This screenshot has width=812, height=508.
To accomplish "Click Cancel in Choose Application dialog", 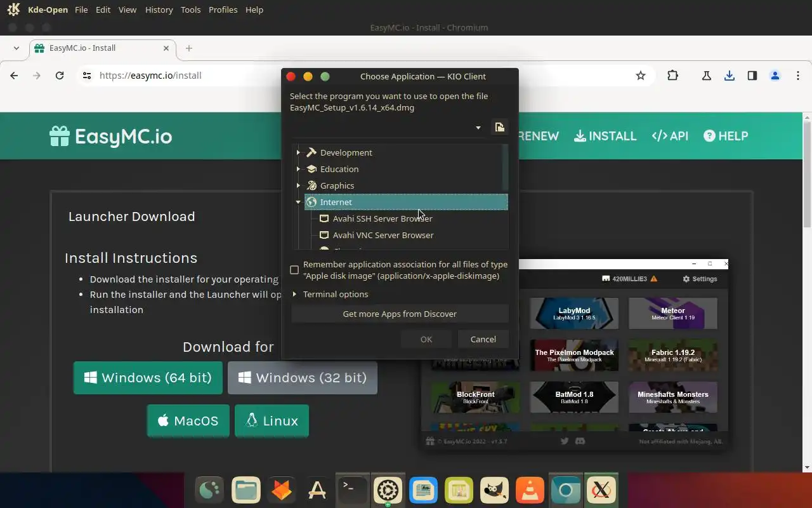I will 483,339.
